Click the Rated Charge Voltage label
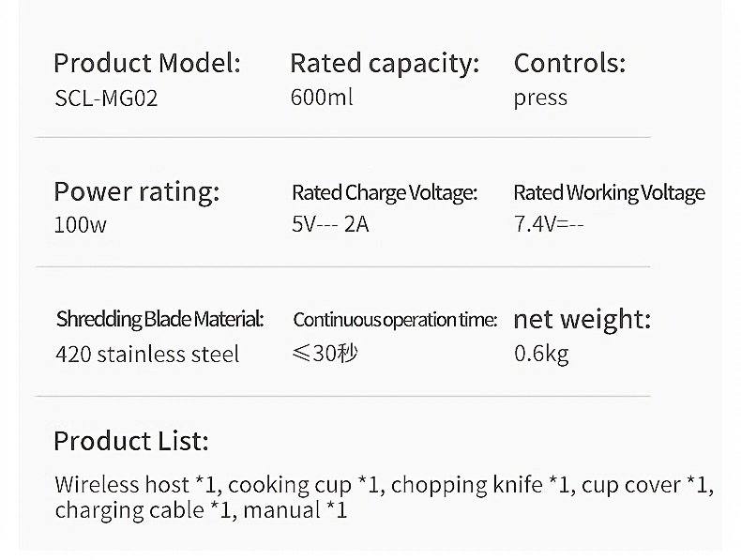Viewport: 741px width, 560px height. 385,193
